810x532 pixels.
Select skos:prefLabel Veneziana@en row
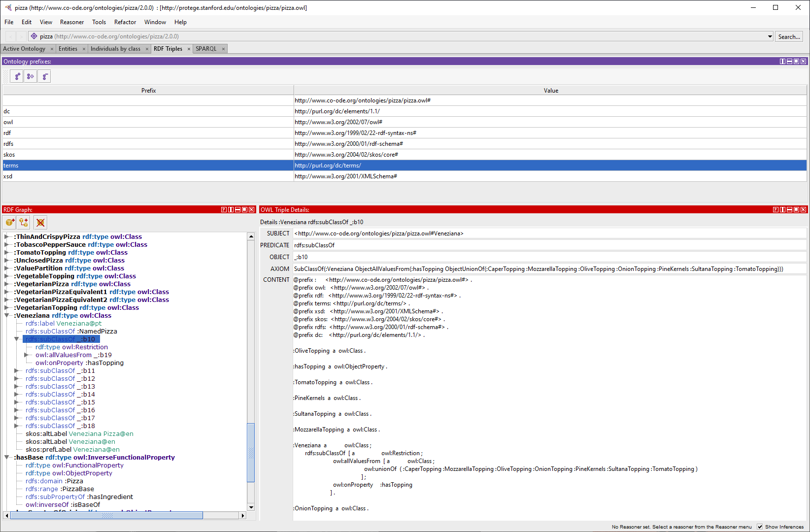pos(72,449)
